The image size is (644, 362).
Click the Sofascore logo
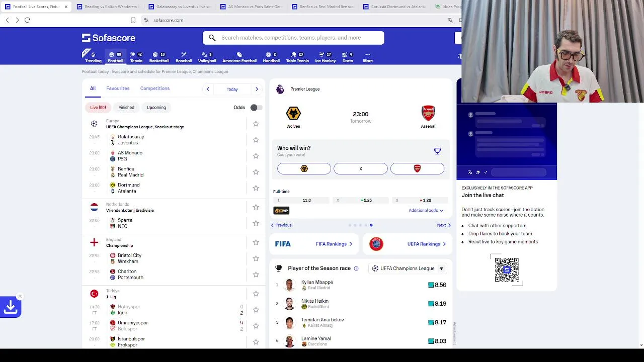(109, 38)
